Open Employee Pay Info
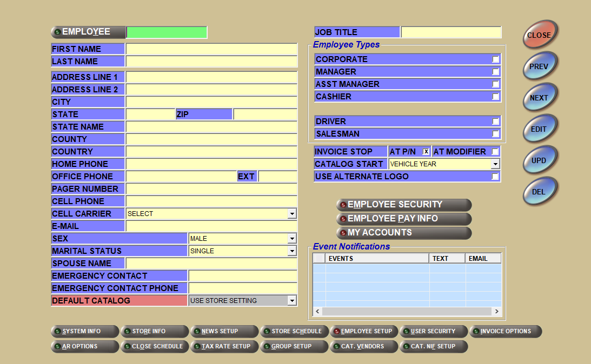Screen dimensions: 591x364 pyautogui.click(x=403, y=219)
